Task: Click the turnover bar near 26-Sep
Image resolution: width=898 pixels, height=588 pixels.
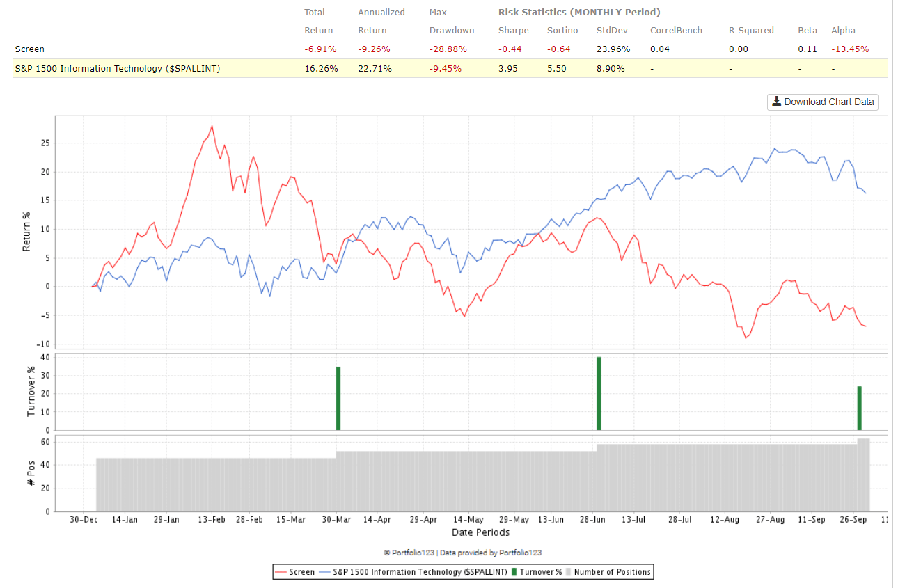Action: coord(860,407)
